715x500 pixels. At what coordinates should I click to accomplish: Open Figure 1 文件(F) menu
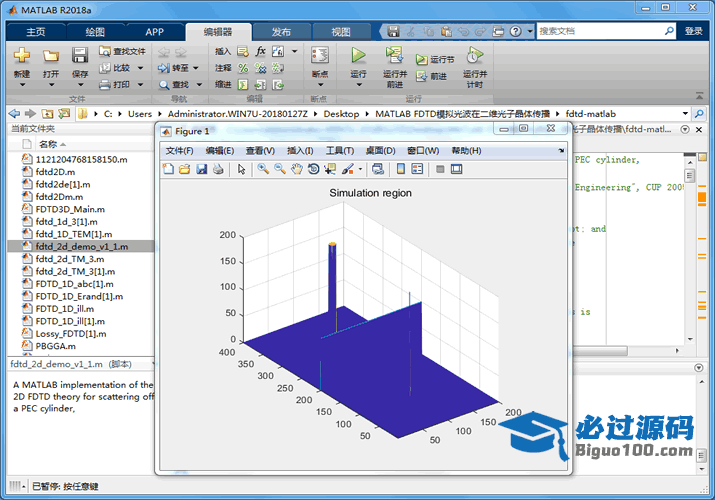coord(179,150)
